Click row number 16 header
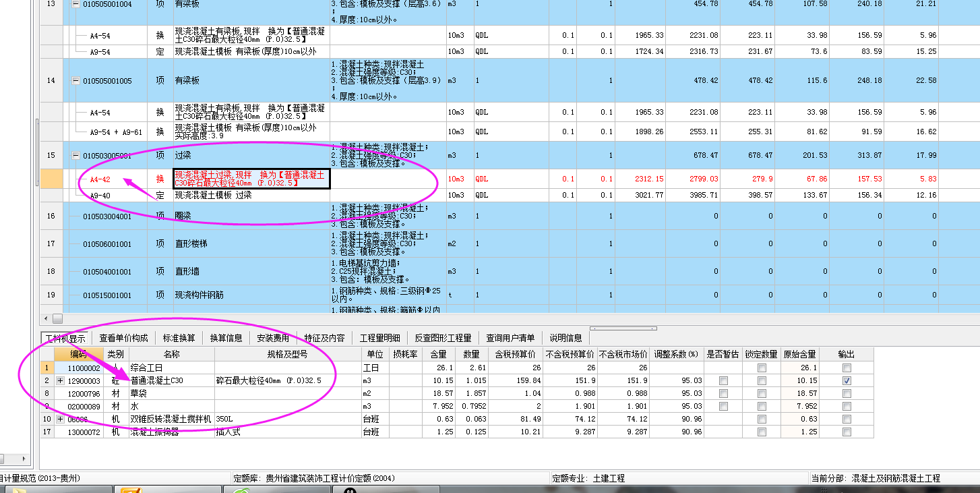Image resolution: width=980 pixels, height=493 pixels. pyautogui.click(x=51, y=216)
